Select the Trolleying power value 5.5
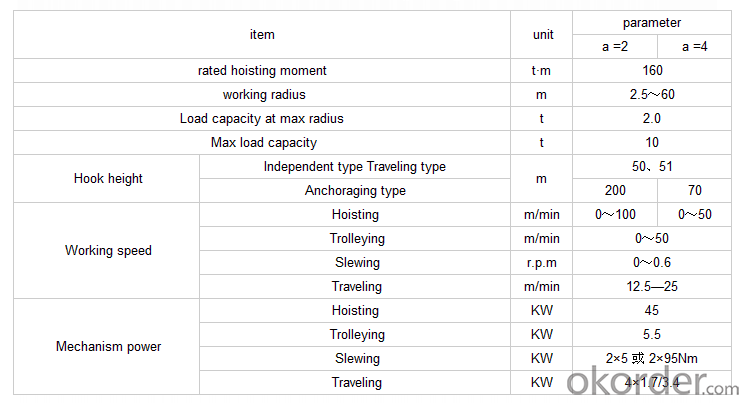Image resolution: width=747 pixels, height=403 pixels. pos(652,334)
